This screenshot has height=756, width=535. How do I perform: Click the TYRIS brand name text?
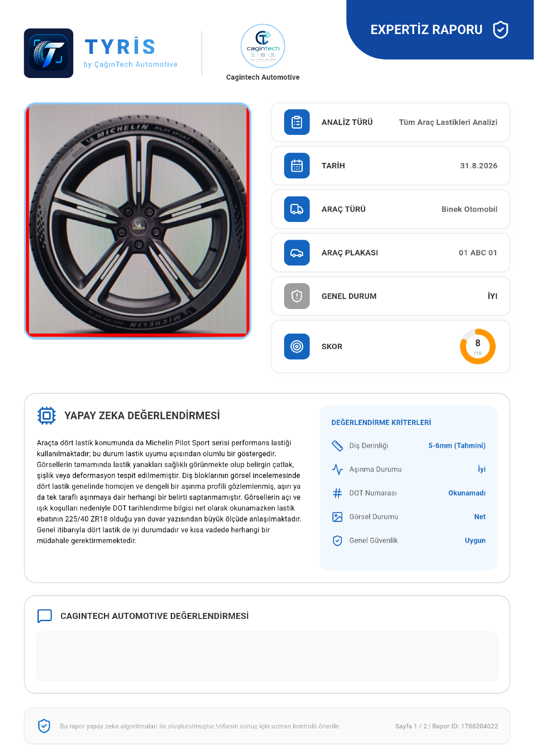click(x=120, y=47)
